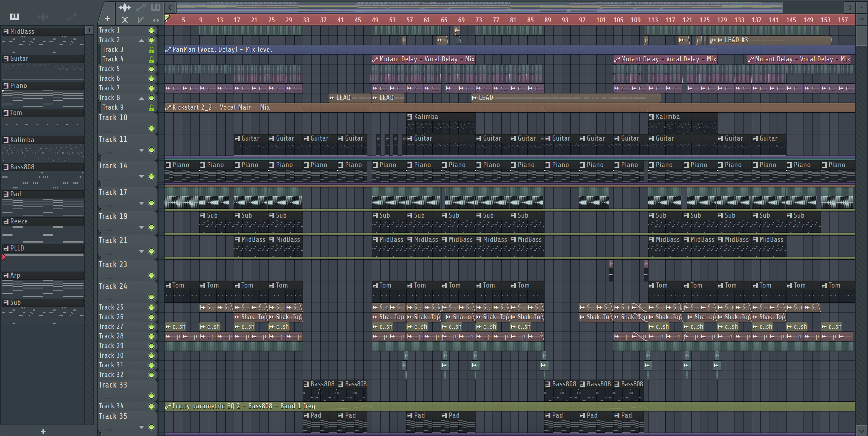Viewport: 868px width, 436px height.
Task: Select the Guitar pattern name in the picker
Action: tap(19, 59)
